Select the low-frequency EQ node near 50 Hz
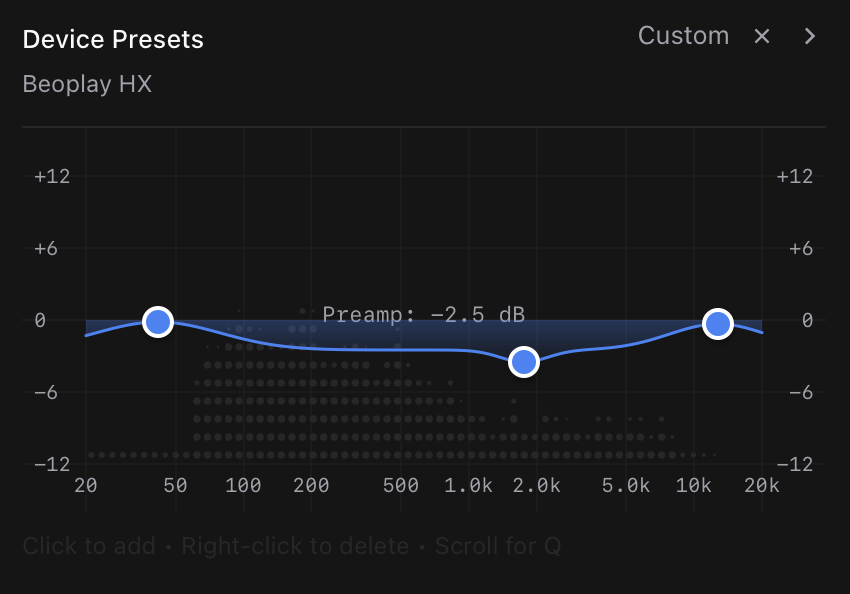 [157, 322]
